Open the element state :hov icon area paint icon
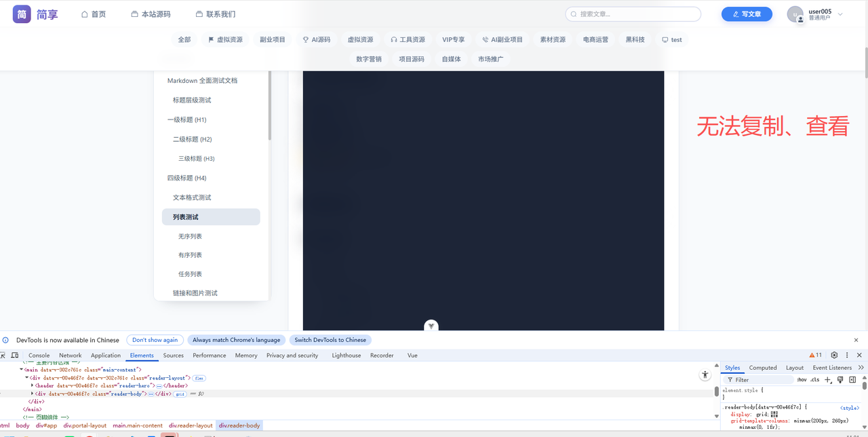This screenshot has width=868, height=437. [840, 379]
